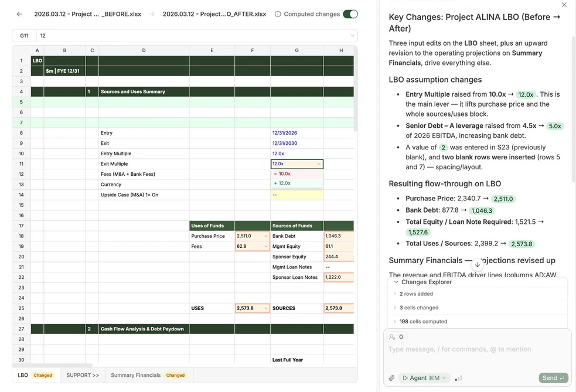This screenshot has width=576, height=392.
Task: Click the highlighted 5.0x leverage chip
Action: point(555,126)
